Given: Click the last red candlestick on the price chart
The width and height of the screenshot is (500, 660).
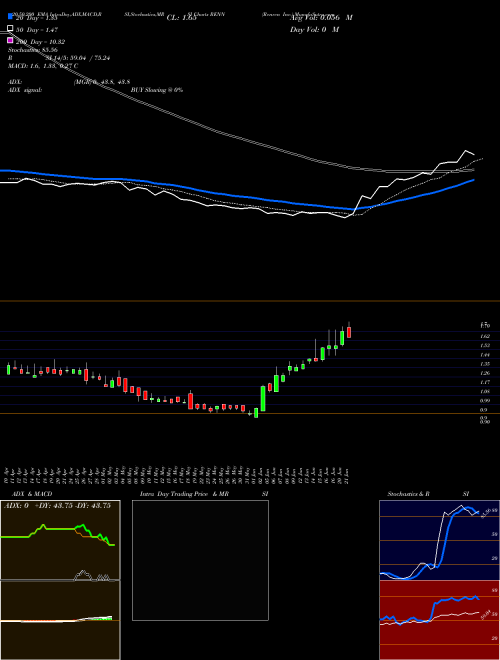Looking at the screenshot, I should pos(349,332).
